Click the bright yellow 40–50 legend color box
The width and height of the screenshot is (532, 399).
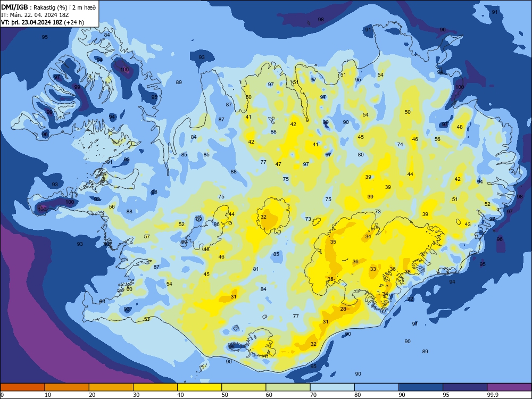pyautogui.click(x=199, y=387)
